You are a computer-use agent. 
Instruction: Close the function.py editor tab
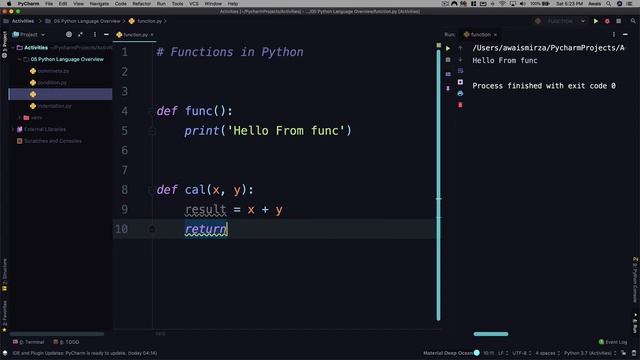click(152, 35)
